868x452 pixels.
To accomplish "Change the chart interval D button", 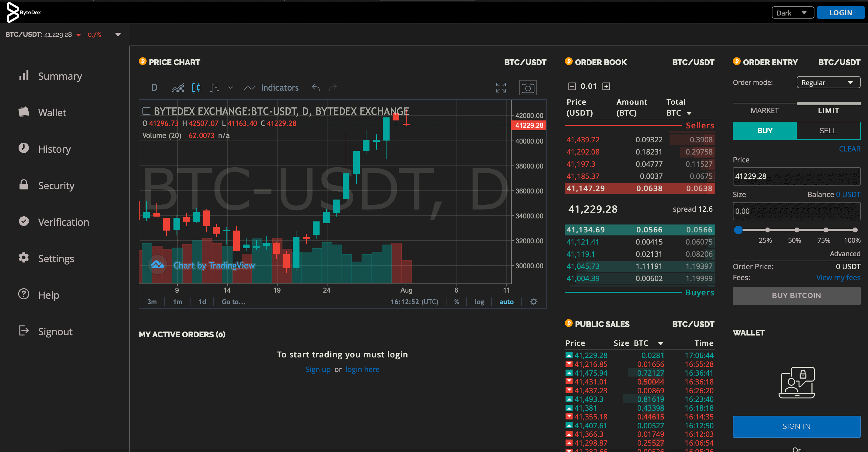I will pos(154,88).
